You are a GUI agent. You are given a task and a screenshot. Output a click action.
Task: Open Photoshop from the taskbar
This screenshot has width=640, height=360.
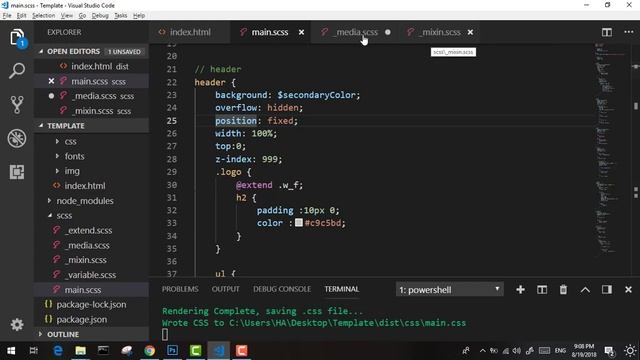pos(172,351)
